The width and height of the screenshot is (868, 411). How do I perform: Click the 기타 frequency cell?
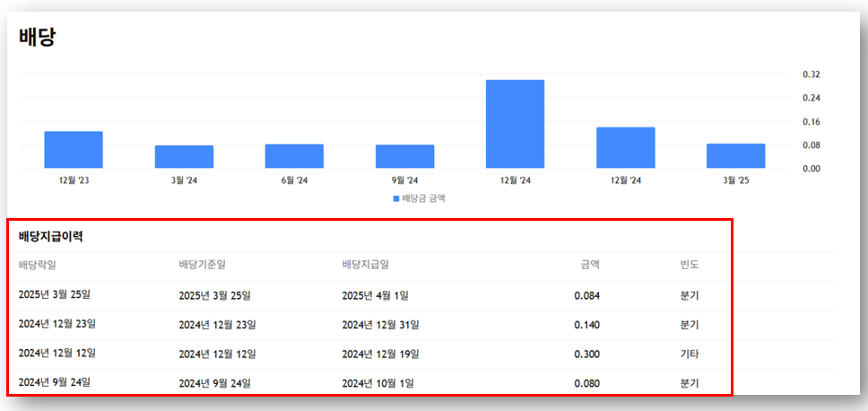690,354
